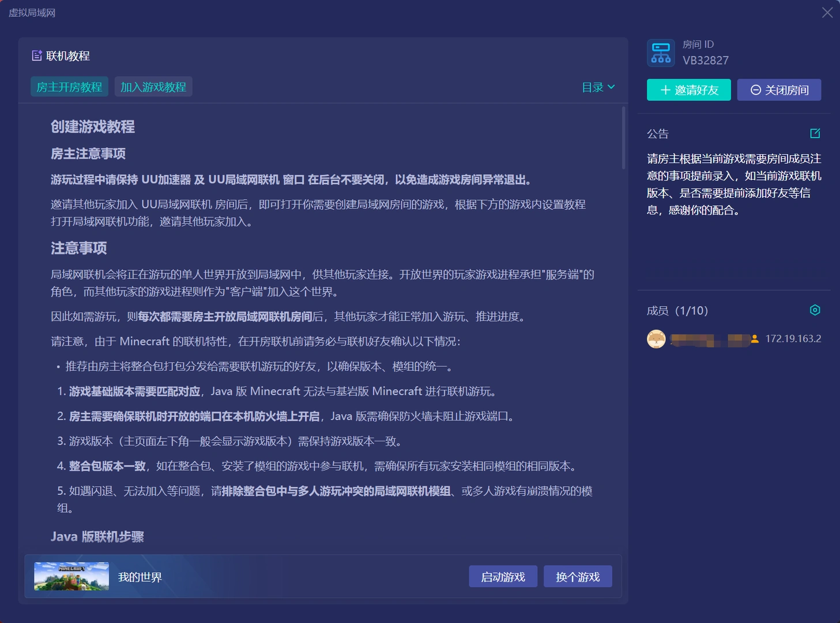Click the 公告 announcement text

coord(733,184)
